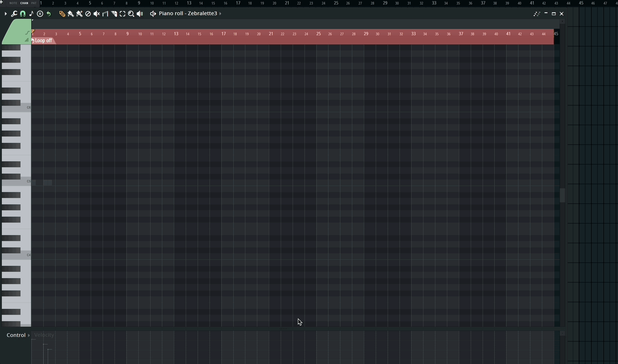Viewport: 618px width, 364px height.
Task: Click the small button beside control lane
Action: pyautogui.click(x=563, y=333)
